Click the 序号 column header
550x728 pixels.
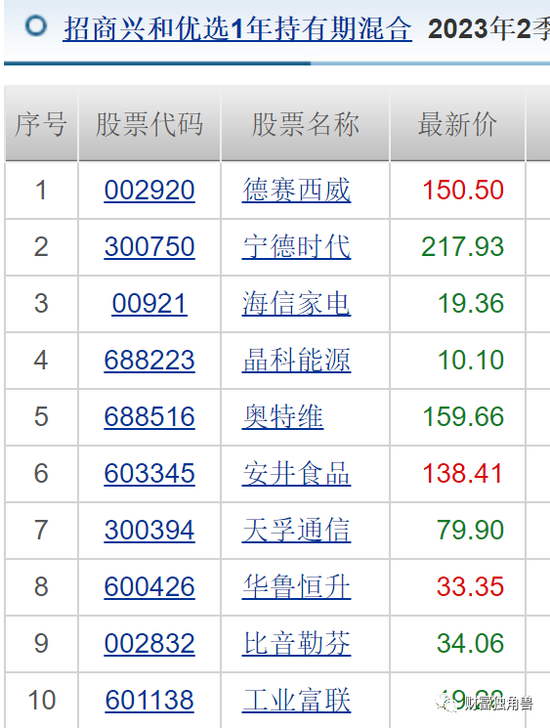coord(41,124)
